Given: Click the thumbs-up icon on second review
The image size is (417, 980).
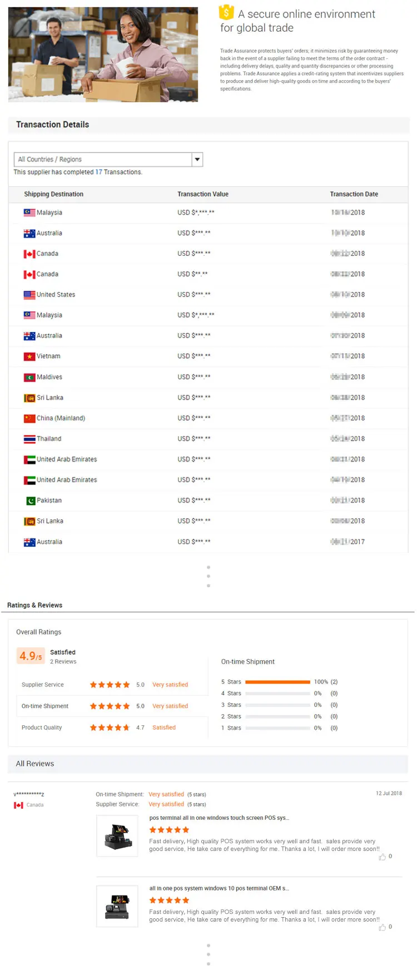Looking at the screenshot, I should pos(383,928).
